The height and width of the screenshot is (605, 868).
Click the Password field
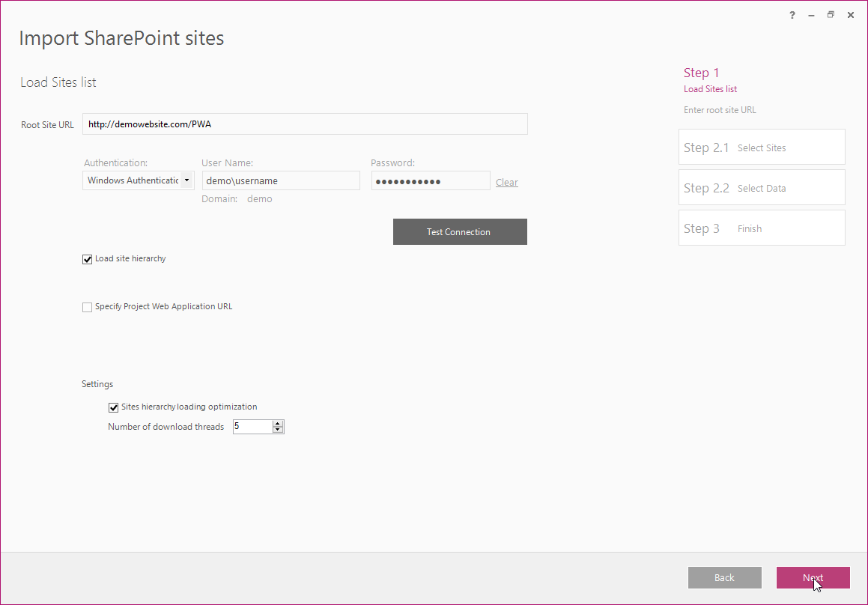[431, 180]
